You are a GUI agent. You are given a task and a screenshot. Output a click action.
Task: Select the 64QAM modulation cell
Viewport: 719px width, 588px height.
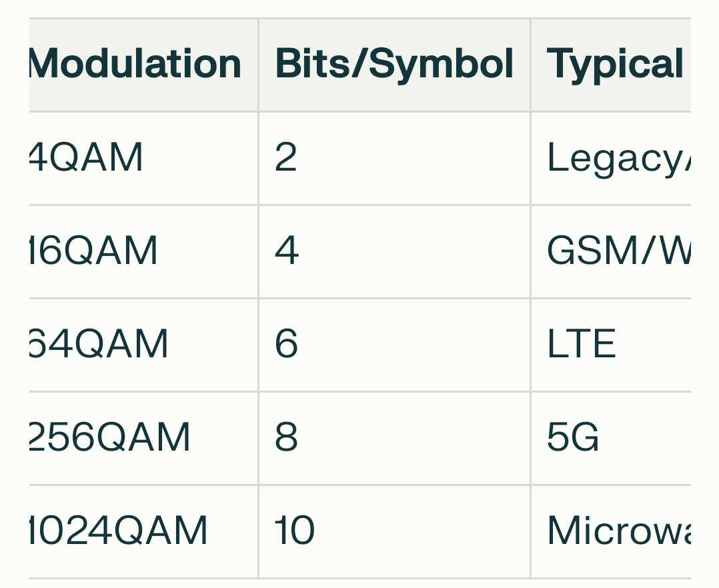coord(143,345)
